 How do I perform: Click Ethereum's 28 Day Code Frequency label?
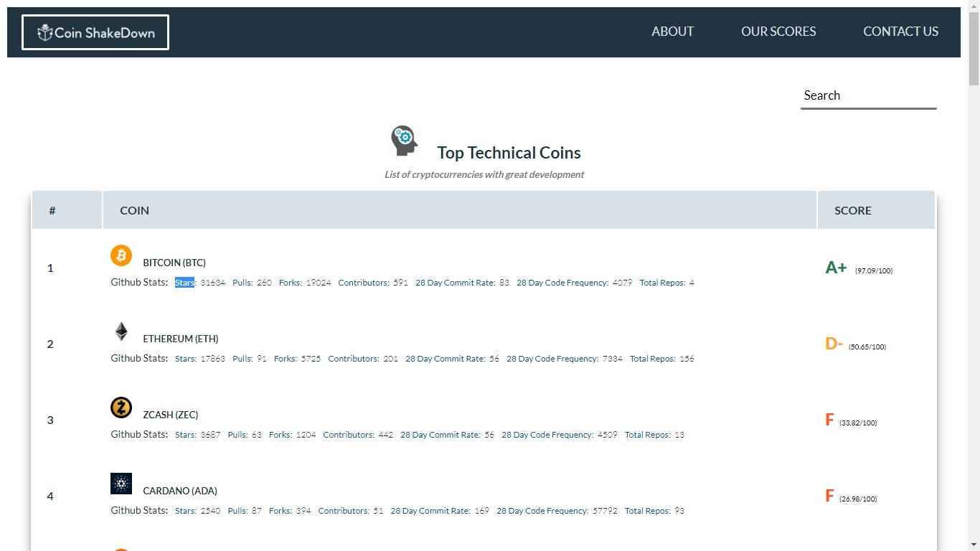[552, 359]
